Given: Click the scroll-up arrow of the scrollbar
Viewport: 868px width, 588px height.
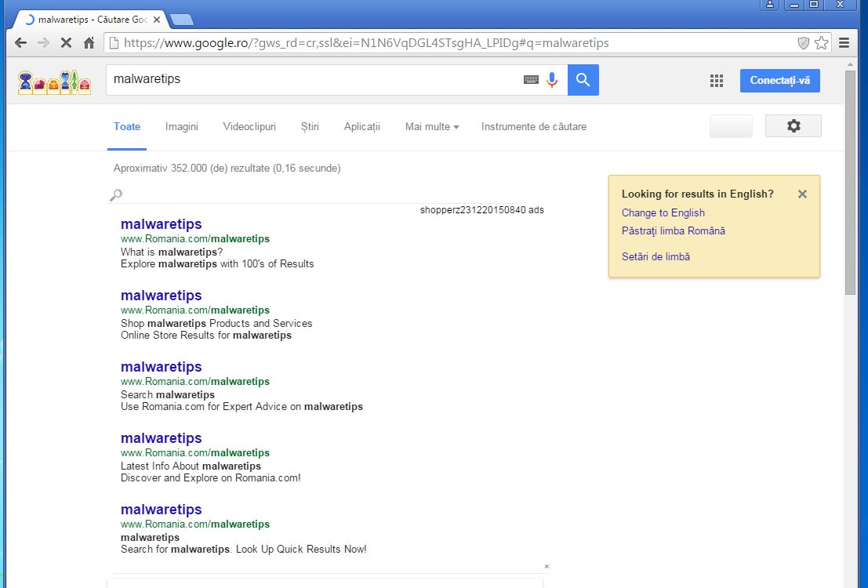Looking at the screenshot, I should [850, 65].
